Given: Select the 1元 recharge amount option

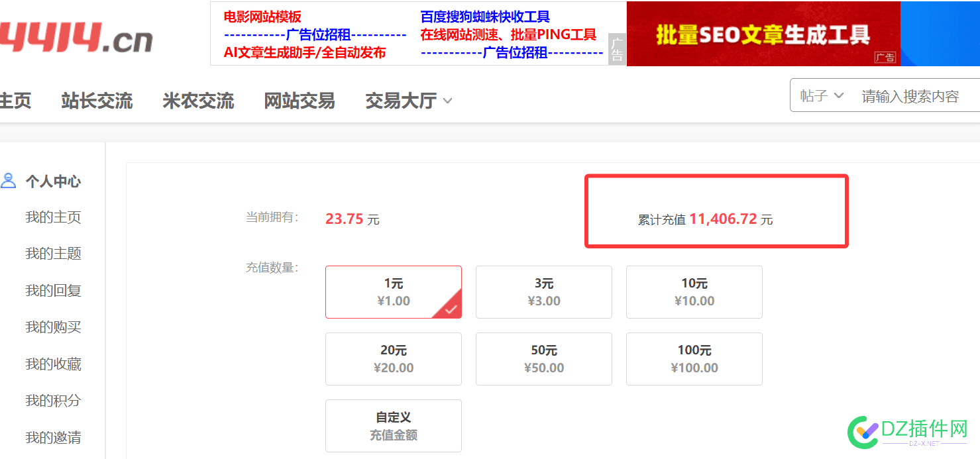Looking at the screenshot, I should coord(394,292).
